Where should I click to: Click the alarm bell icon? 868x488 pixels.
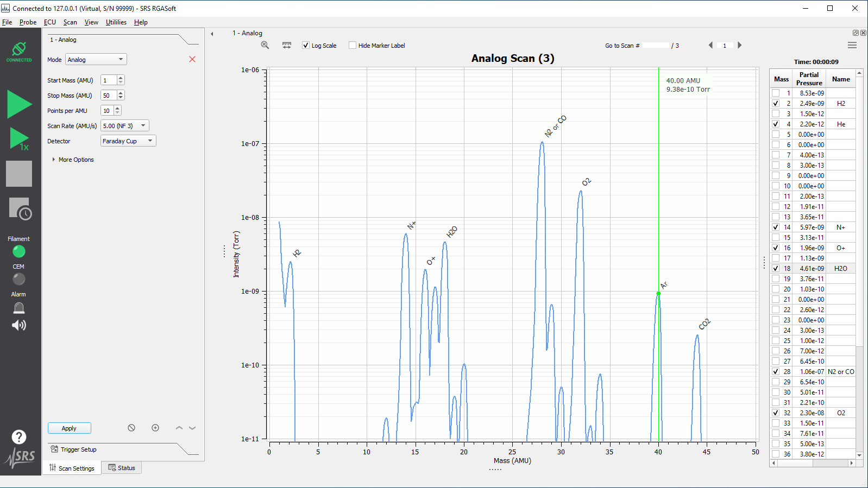click(19, 308)
